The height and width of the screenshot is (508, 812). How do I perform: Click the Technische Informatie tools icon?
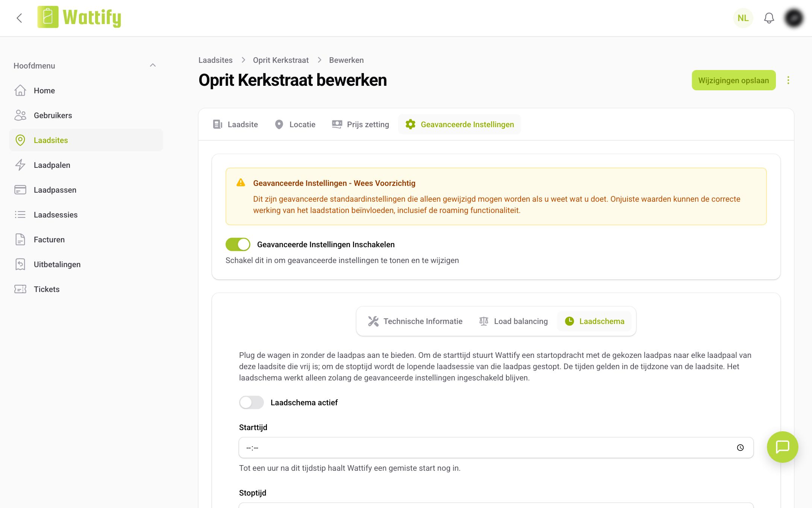coord(373,321)
